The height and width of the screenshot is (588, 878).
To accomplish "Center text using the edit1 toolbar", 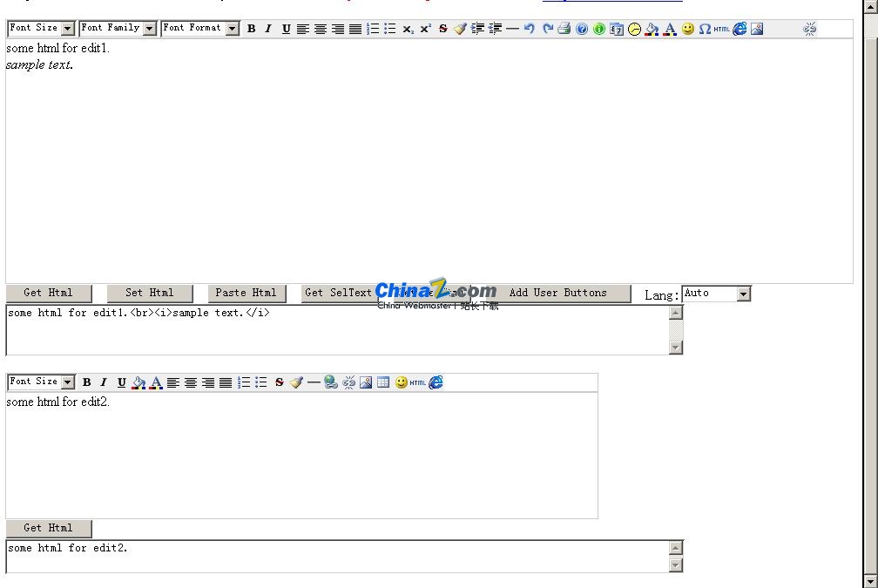I will pos(321,29).
